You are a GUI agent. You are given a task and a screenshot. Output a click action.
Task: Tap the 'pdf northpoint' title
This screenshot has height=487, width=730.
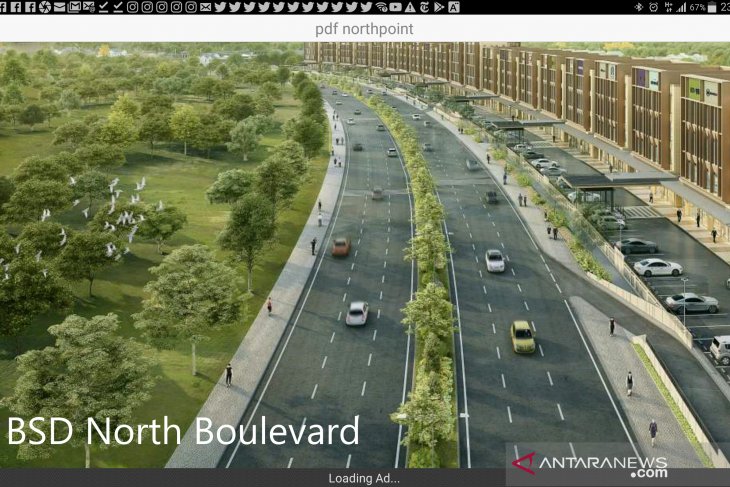[x=365, y=29]
